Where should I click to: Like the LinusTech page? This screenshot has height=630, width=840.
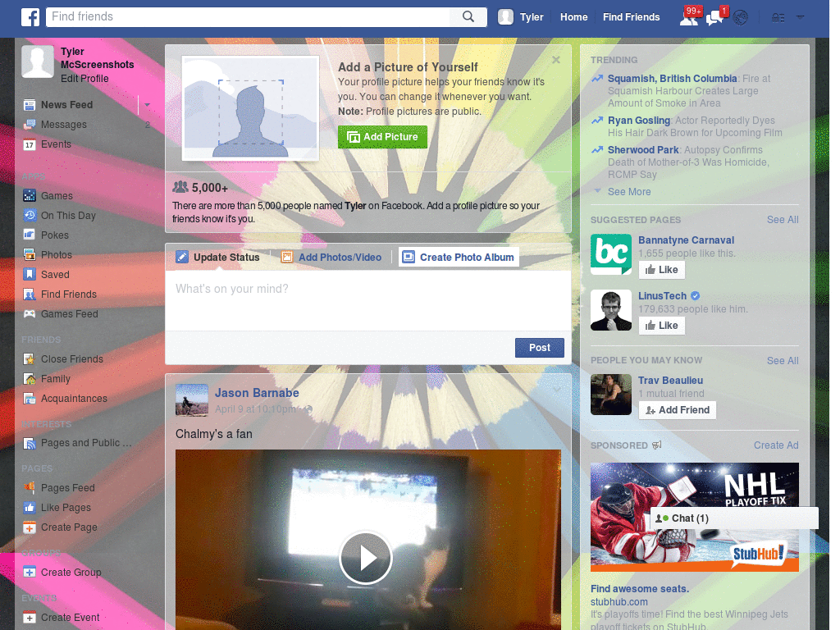(x=662, y=325)
